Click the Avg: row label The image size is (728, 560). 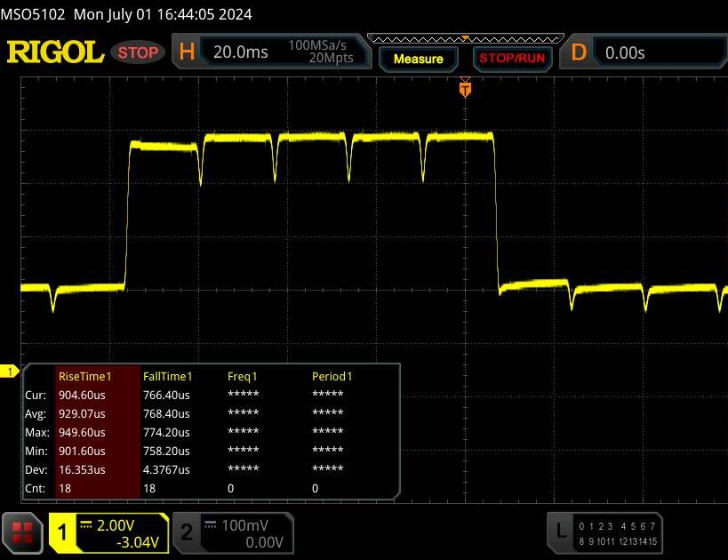coord(36,413)
